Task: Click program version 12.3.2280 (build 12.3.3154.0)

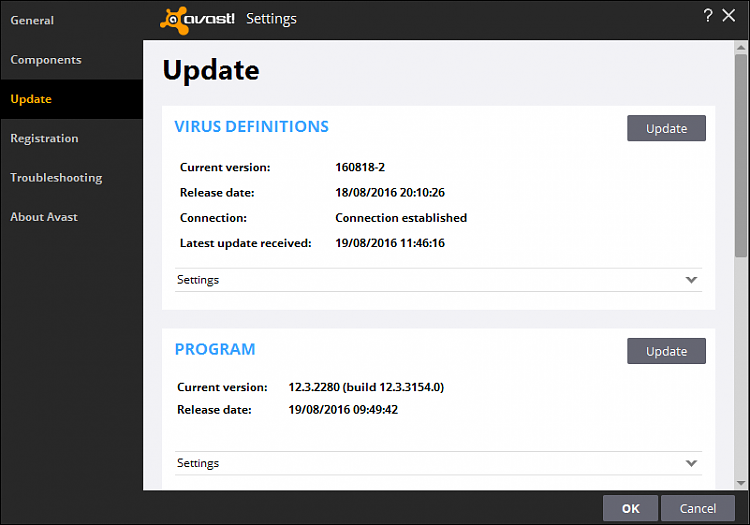Action: 366,387
